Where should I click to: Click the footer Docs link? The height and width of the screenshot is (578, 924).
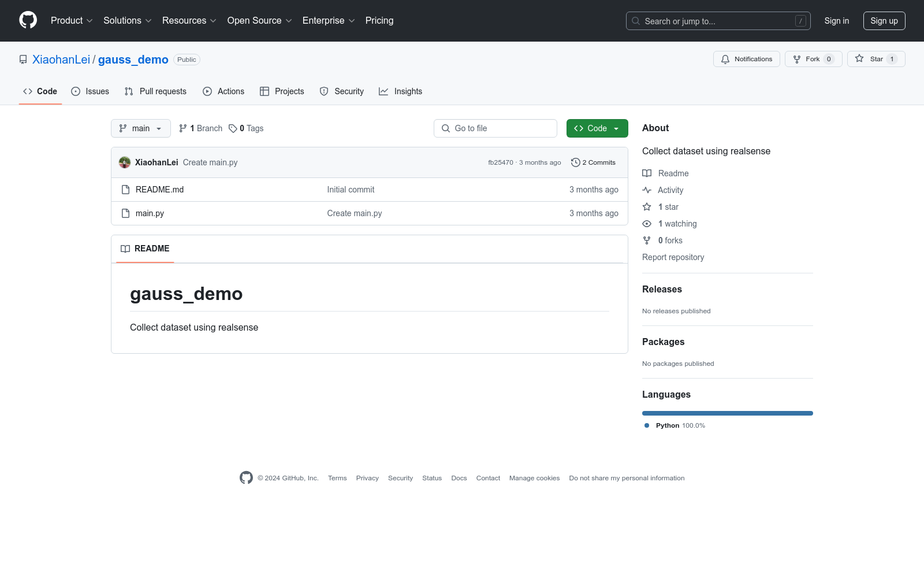click(x=459, y=478)
